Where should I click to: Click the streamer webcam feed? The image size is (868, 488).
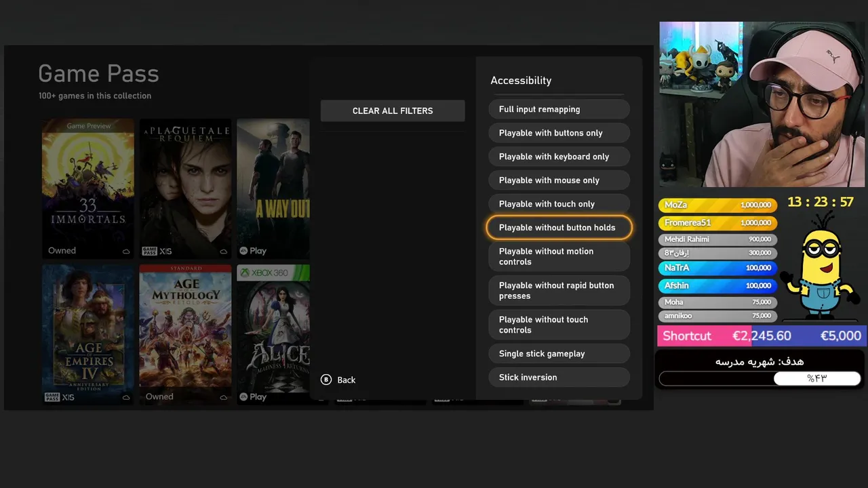pyautogui.click(x=762, y=104)
